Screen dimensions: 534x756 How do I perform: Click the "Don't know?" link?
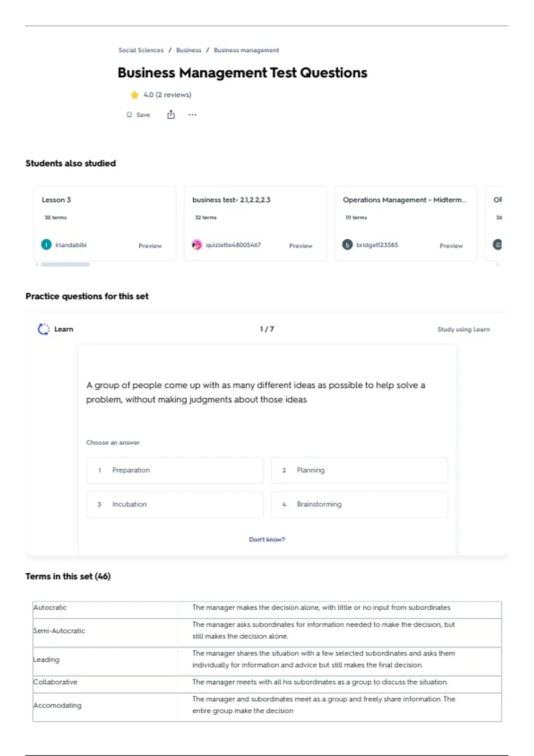point(267,539)
